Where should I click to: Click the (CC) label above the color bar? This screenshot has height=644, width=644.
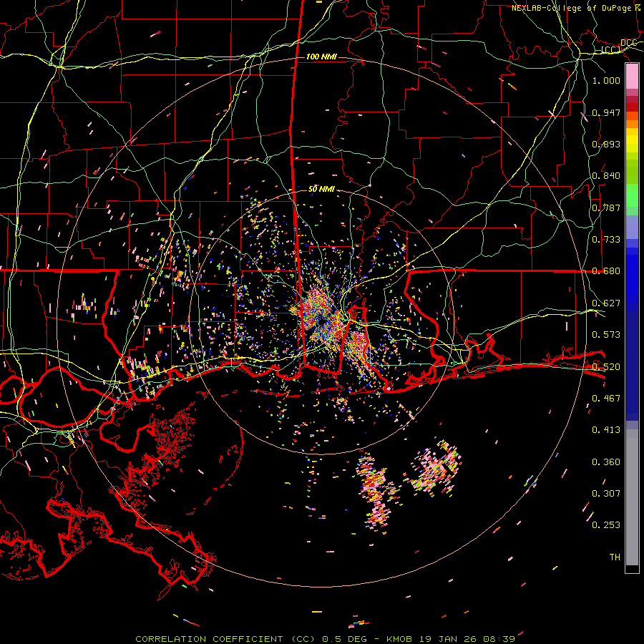(611, 50)
